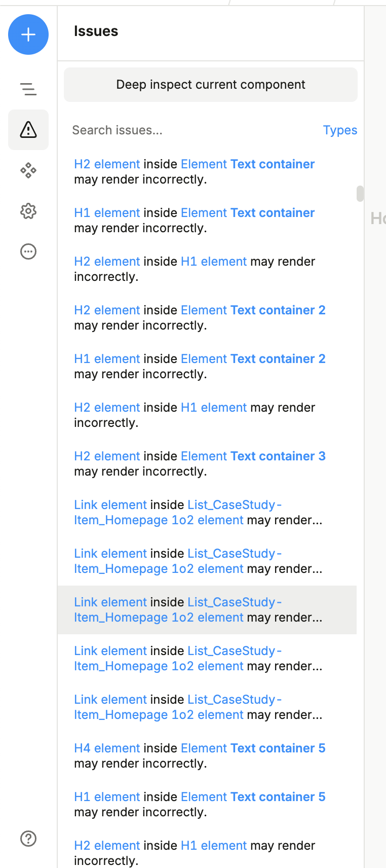
Task: Open the help question mark icon
Action: pyautogui.click(x=28, y=839)
